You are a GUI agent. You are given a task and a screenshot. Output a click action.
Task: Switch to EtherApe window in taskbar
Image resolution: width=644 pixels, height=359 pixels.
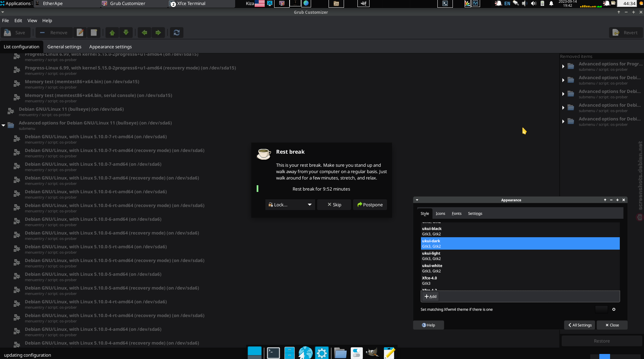point(67,3)
